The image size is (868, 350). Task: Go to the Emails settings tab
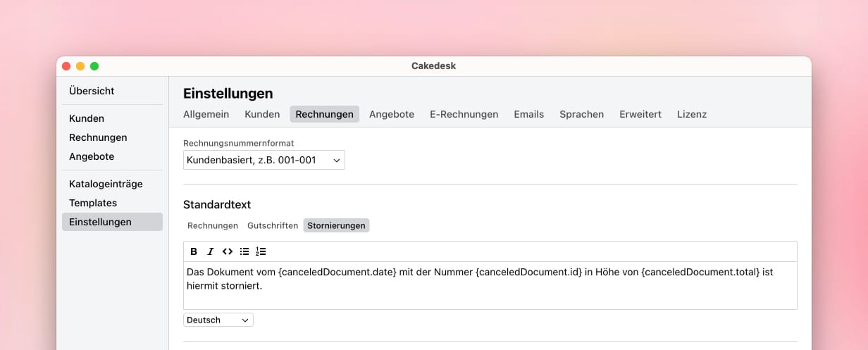(529, 114)
